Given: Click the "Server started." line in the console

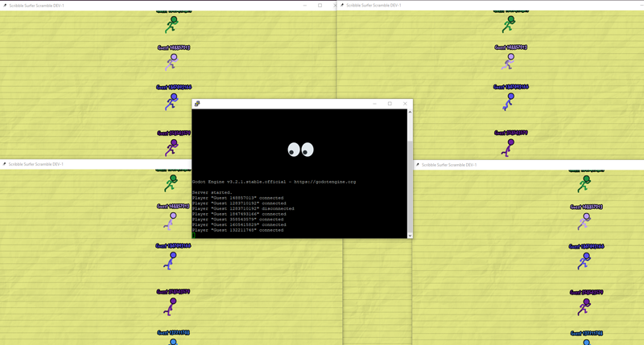Looking at the screenshot, I should point(212,192).
